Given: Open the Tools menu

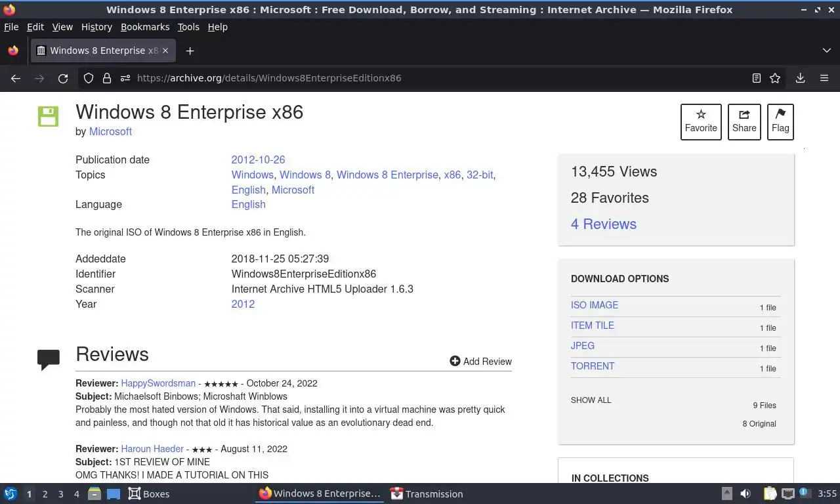Looking at the screenshot, I should (188, 27).
